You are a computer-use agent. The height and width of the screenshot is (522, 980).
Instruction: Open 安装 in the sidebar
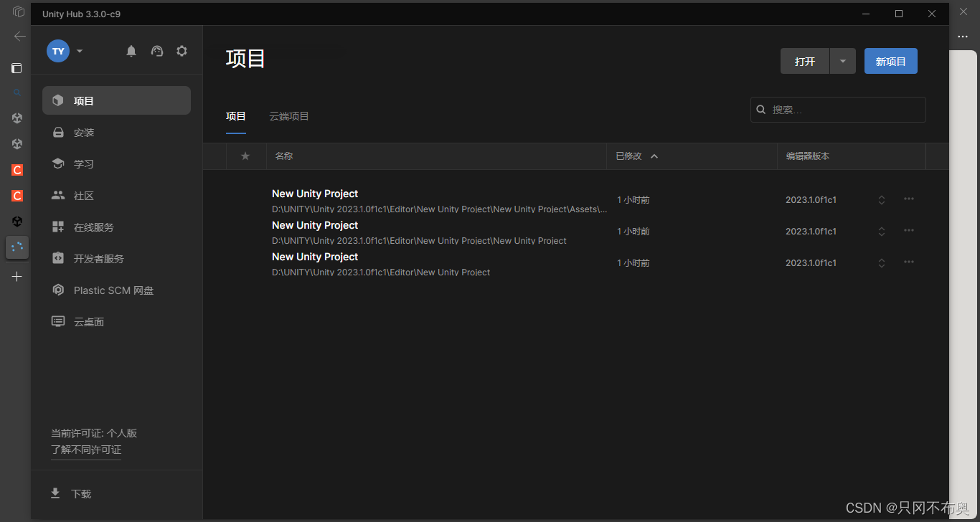tap(116, 133)
